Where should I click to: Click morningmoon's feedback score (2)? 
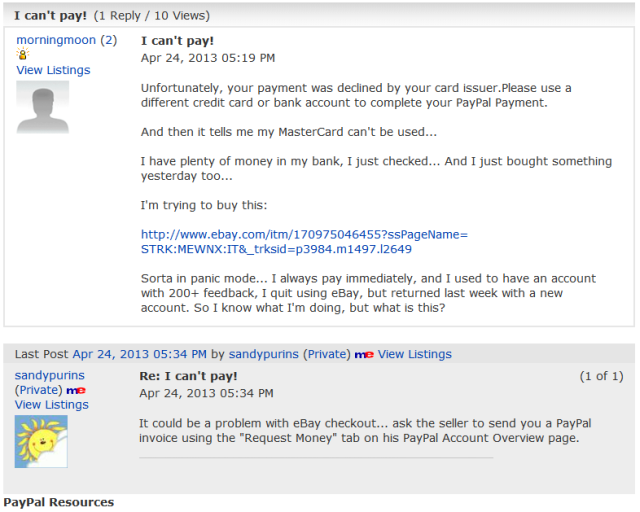pyautogui.click(x=109, y=40)
